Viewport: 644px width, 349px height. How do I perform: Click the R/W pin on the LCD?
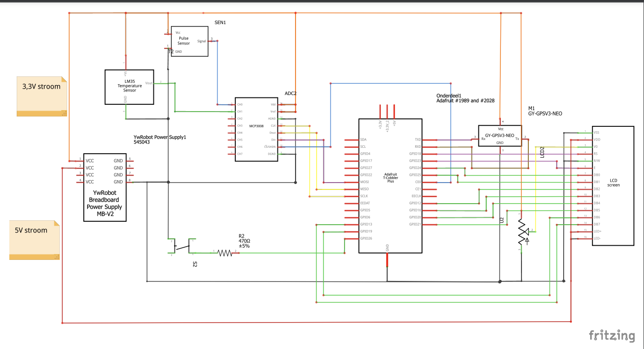click(x=586, y=161)
